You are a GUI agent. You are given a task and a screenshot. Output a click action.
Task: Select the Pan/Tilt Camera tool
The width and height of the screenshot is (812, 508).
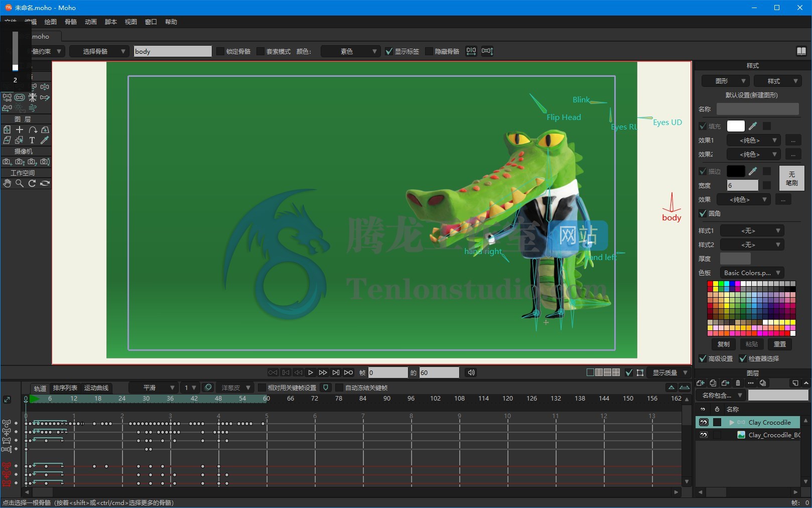point(45,162)
